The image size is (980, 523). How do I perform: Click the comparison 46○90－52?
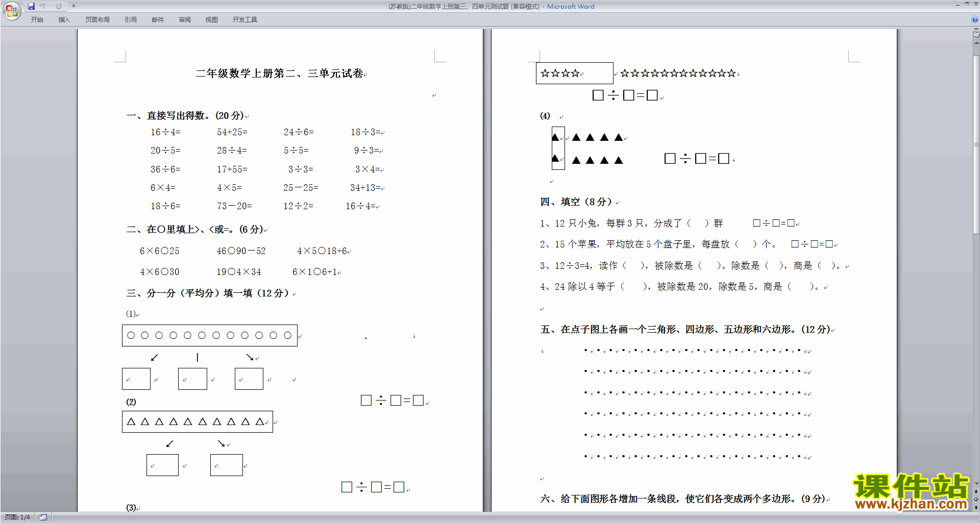(x=241, y=251)
